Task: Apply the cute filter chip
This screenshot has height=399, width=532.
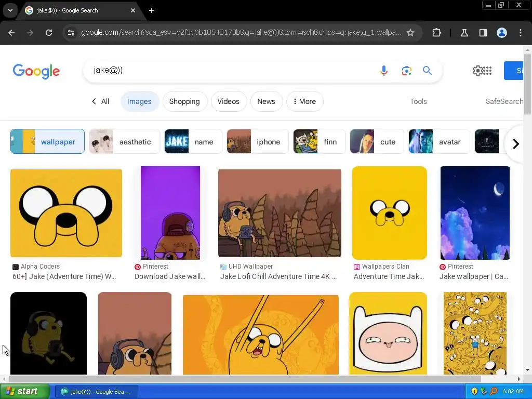Action: [x=377, y=141]
